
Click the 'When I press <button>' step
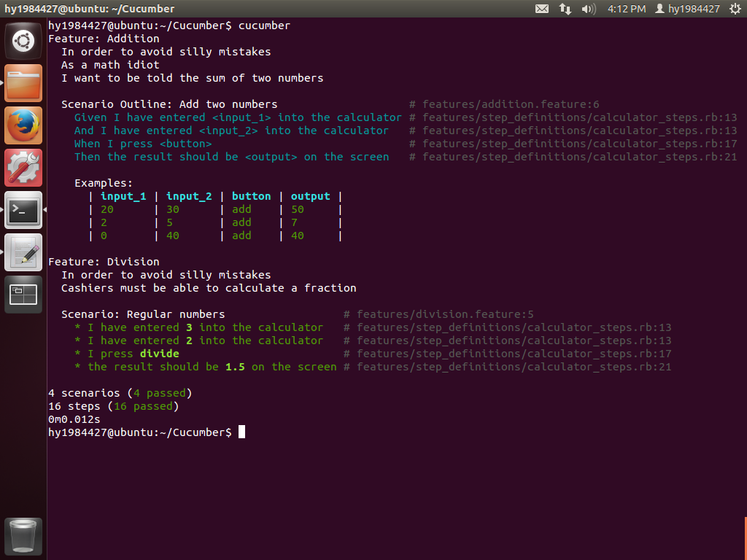tap(143, 144)
